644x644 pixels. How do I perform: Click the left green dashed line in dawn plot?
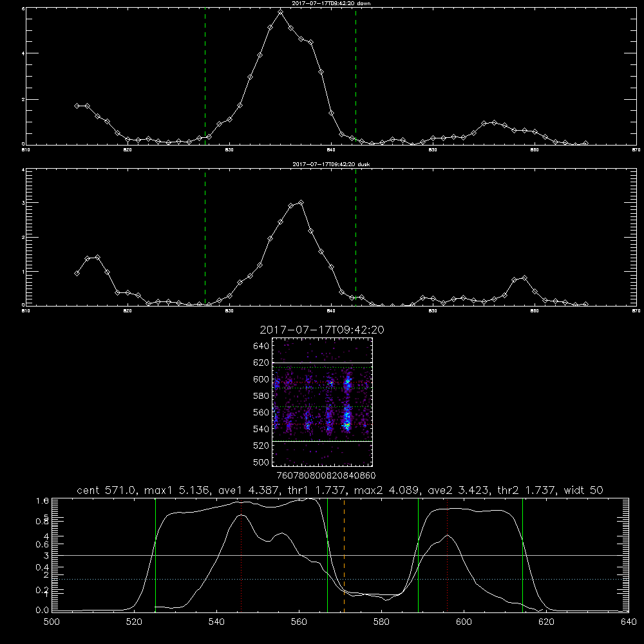205,76
